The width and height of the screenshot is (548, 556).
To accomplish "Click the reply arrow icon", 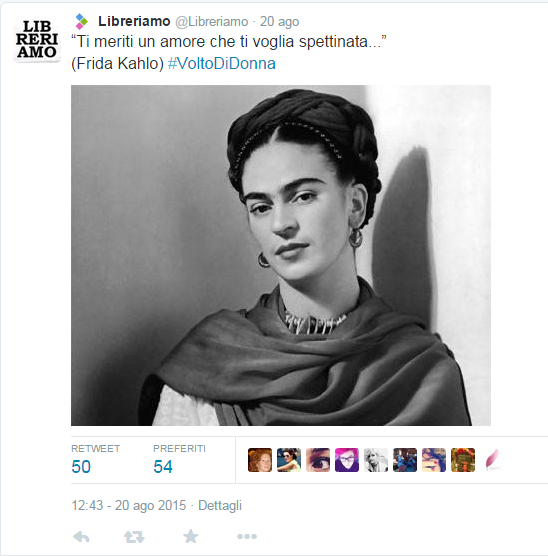I will click(81, 537).
